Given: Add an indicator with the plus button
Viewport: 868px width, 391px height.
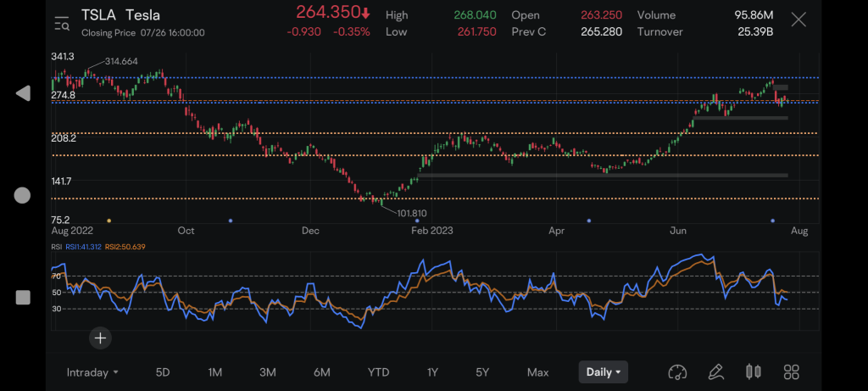Looking at the screenshot, I should 100,338.
